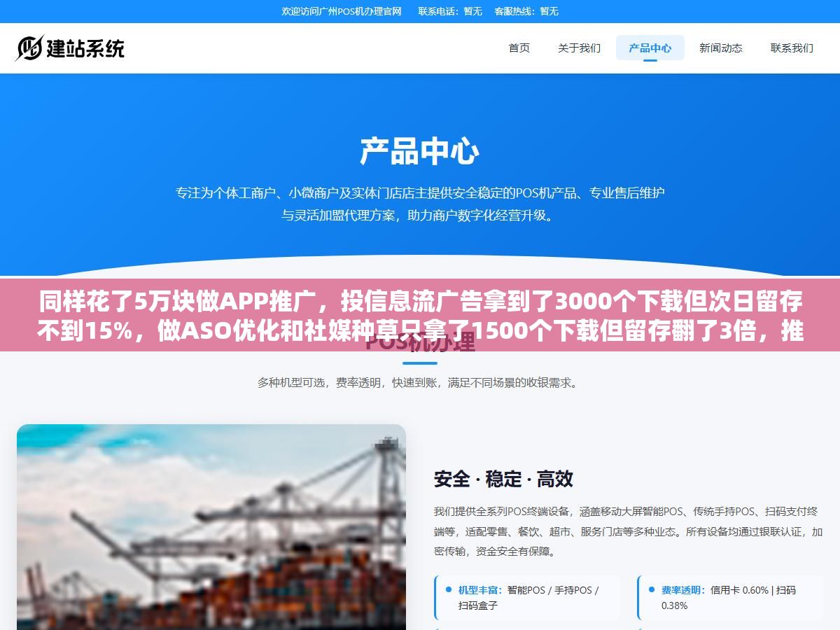Select the 产品中心 navigation tab
The width and height of the screenshot is (840, 630).
tap(650, 48)
